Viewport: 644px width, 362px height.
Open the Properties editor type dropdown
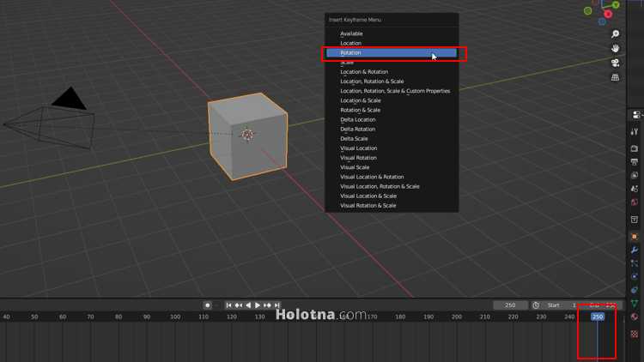(637, 115)
